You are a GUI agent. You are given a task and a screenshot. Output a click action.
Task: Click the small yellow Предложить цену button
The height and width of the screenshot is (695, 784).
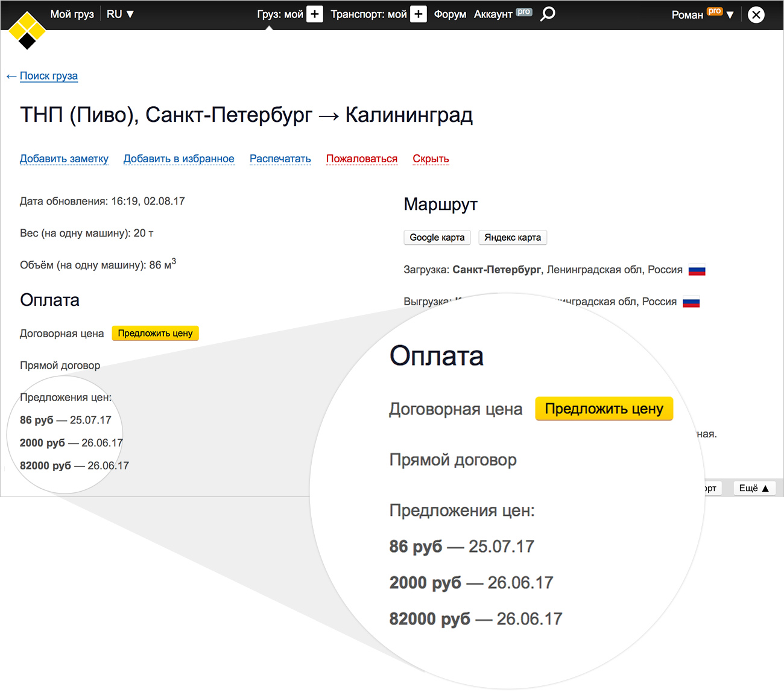155,333
